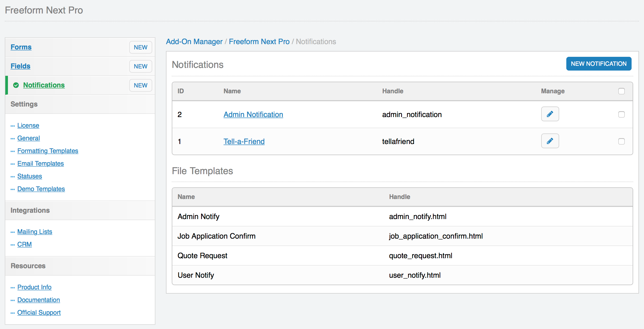Click the job_application_confirm.html handle
Image resolution: width=644 pixels, height=329 pixels.
(436, 236)
